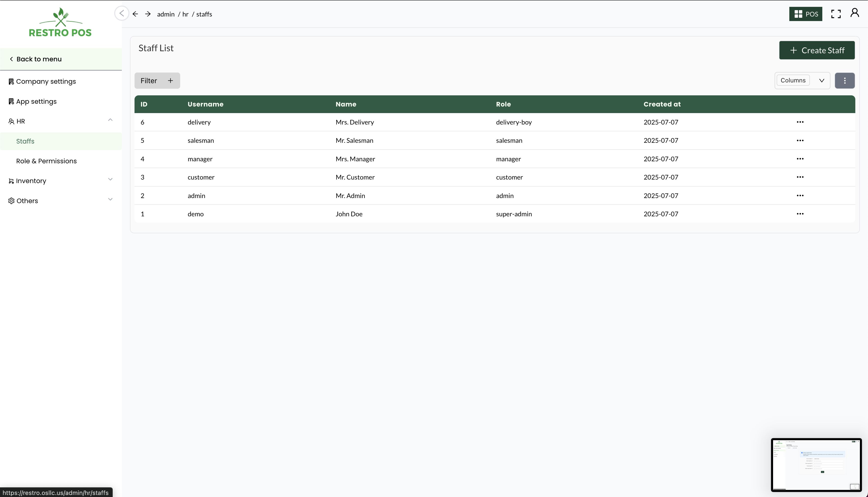The height and width of the screenshot is (497, 868).
Task: Open Role & Permissions page
Action: [x=46, y=161]
